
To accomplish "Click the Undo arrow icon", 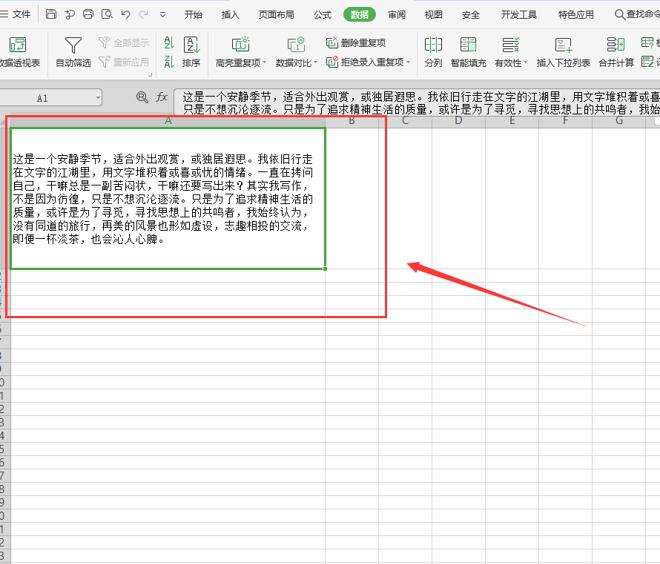I will pyautogui.click(x=125, y=14).
